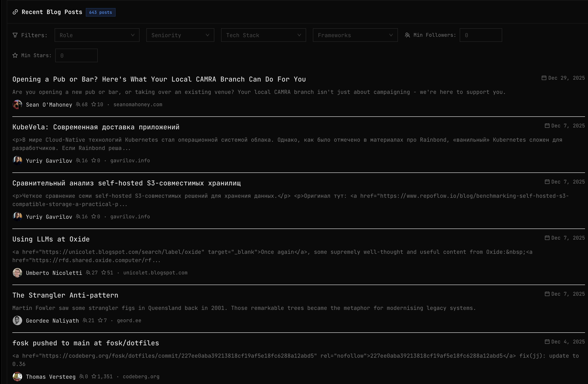The height and width of the screenshot is (384, 588).
Task: Open The Strangler Anti-pattern post title
Action: pos(65,295)
